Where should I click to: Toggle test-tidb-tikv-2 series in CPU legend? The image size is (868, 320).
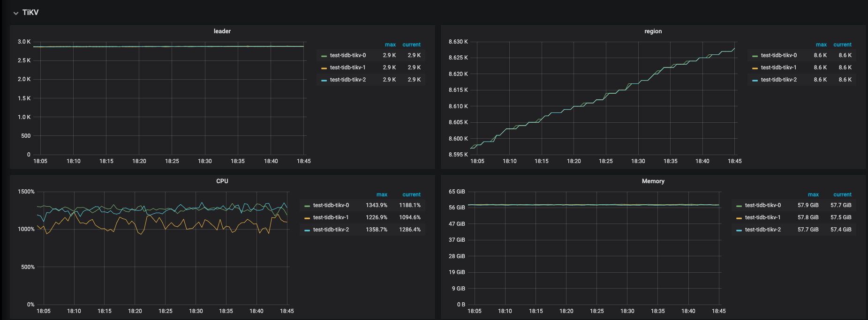point(331,230)
